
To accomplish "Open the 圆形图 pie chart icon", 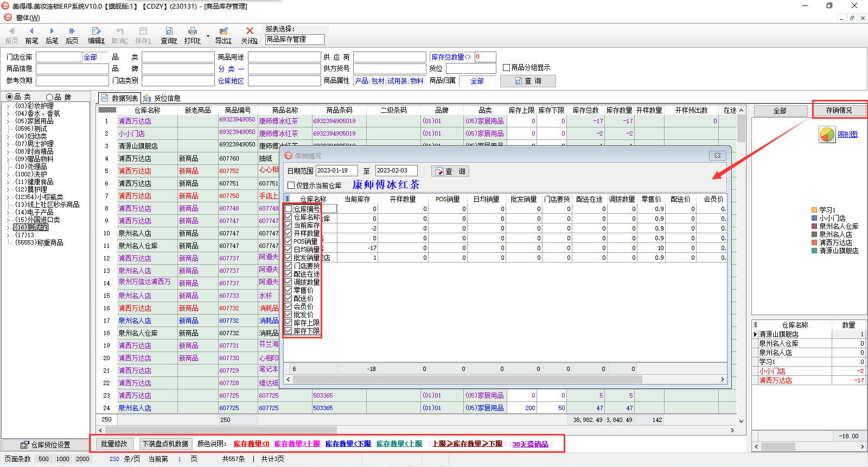I will click(827, 135).
